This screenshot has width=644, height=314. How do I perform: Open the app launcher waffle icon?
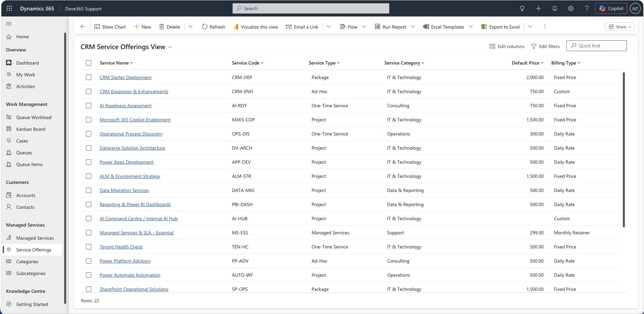[x=9, y=8]
